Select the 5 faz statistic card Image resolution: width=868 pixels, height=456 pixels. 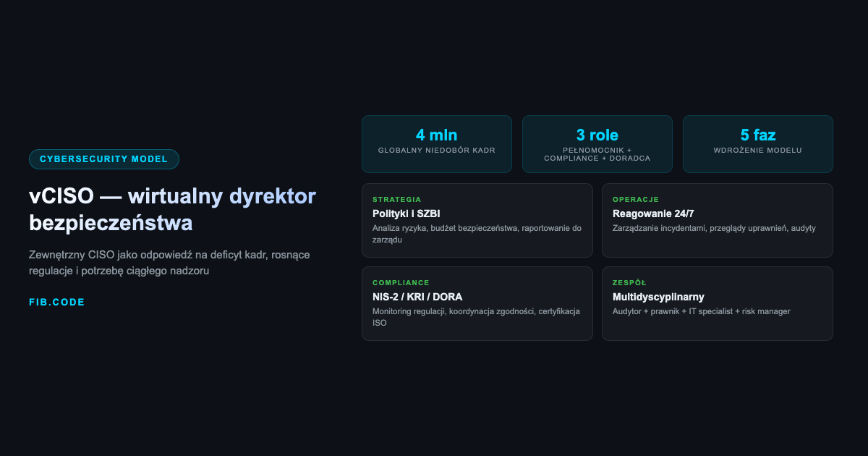point(757,143)
